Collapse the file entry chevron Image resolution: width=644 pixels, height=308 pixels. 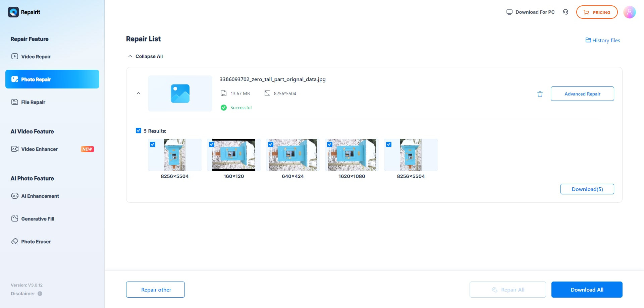[139, 94]
